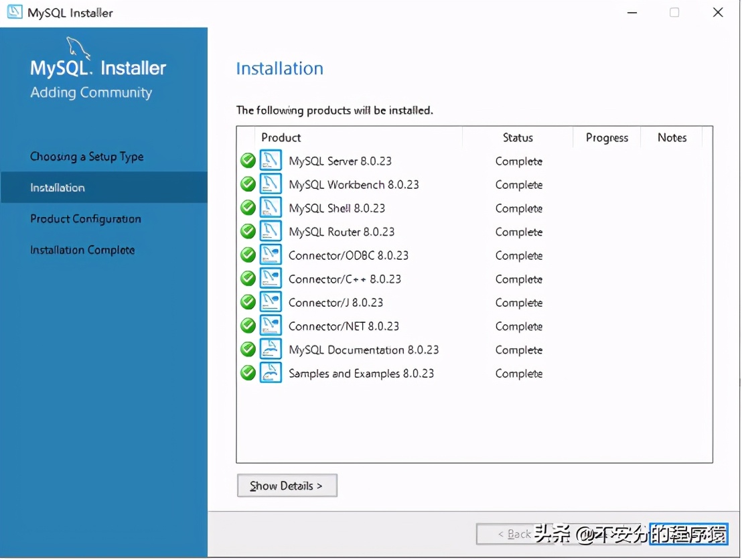The image size is (742, 560).
Task: Select the MySQL Router product icon
Action: coord(271,231)
